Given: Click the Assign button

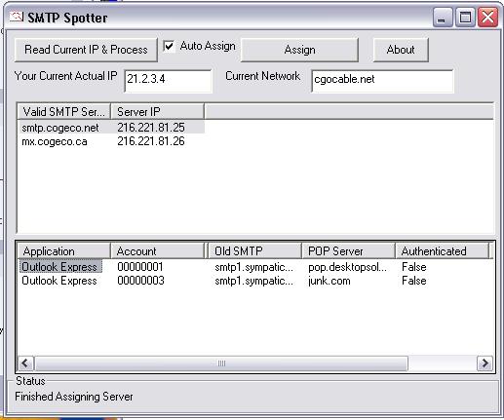Looking at the screenshot, I should pyautogui.click(x=299, y=50).
